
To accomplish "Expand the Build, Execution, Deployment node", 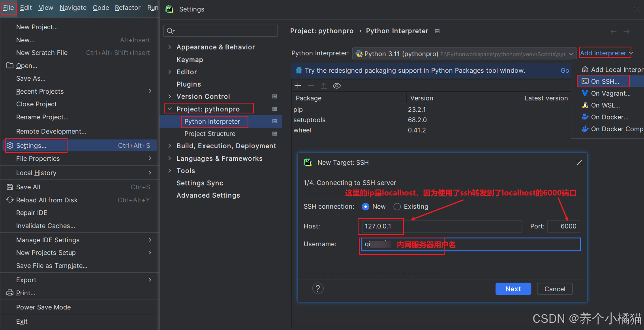I will (x=170, y=146).
